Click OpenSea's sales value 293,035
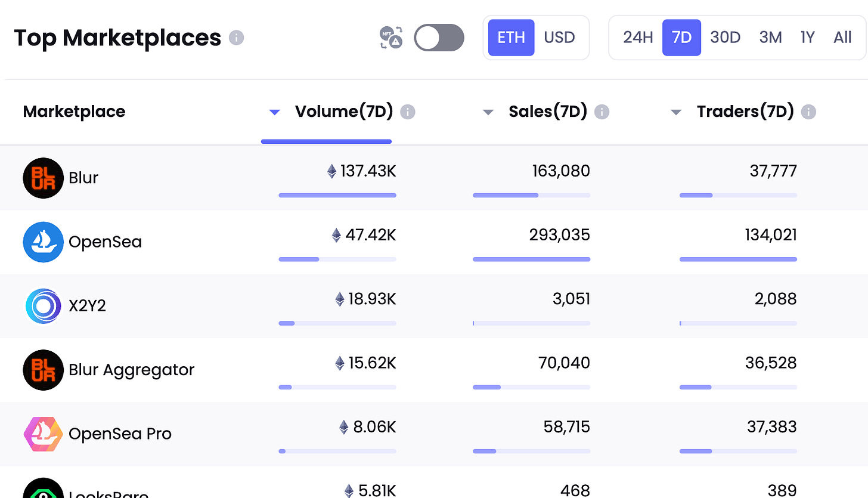The height and width of the screenshot is (498, 868). [x=560, y=235]
